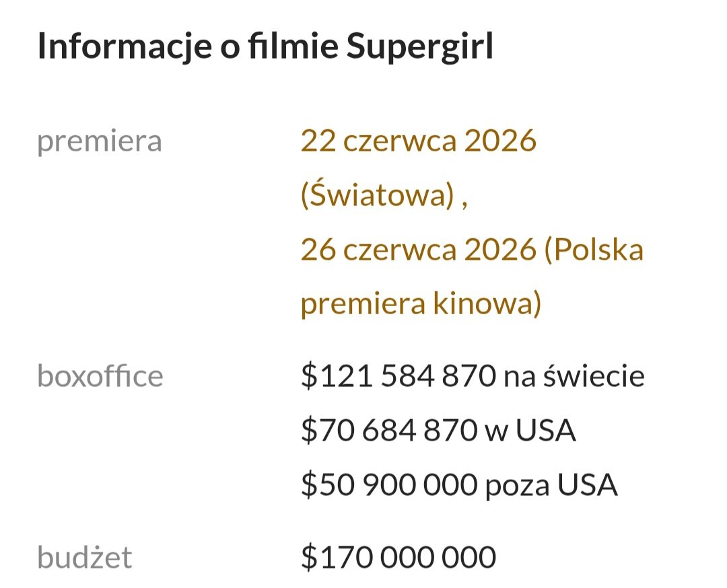Select the budżet row label

coord(85,557)
